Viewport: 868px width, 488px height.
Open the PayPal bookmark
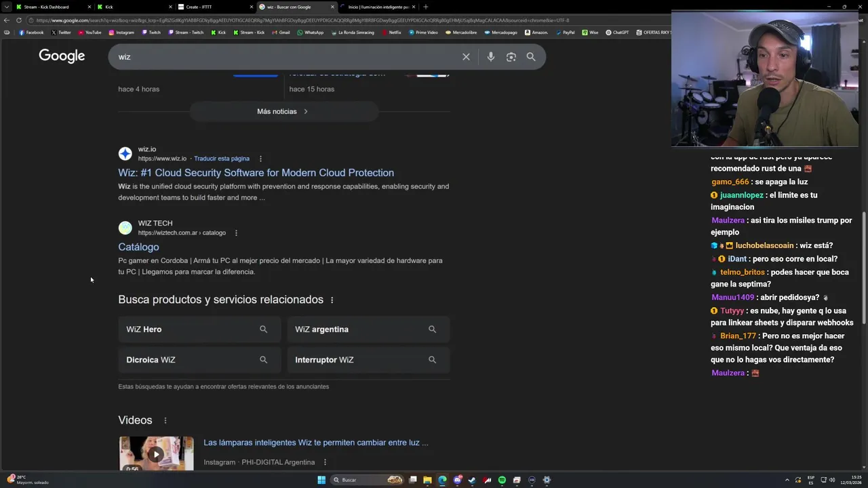click(x=565, y=33)
